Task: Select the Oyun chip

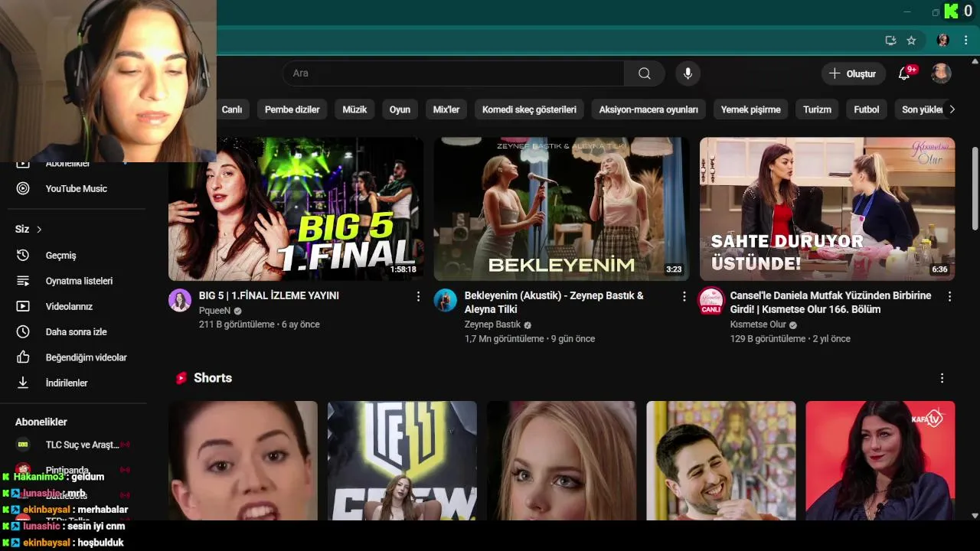Action: 400,109
